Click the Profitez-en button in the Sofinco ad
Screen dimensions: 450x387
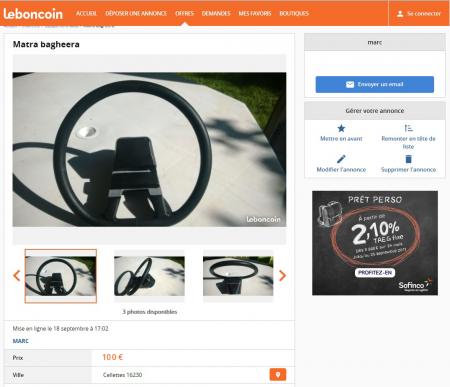[x=375, y=273]
